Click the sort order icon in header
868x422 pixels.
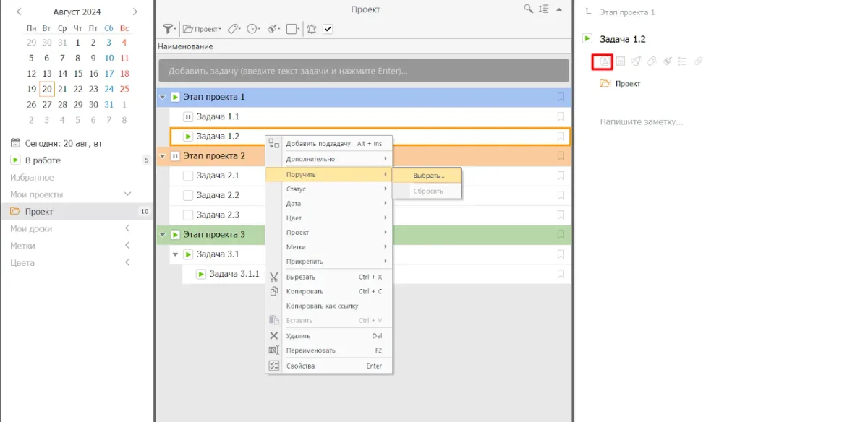[x=544, y=9]
